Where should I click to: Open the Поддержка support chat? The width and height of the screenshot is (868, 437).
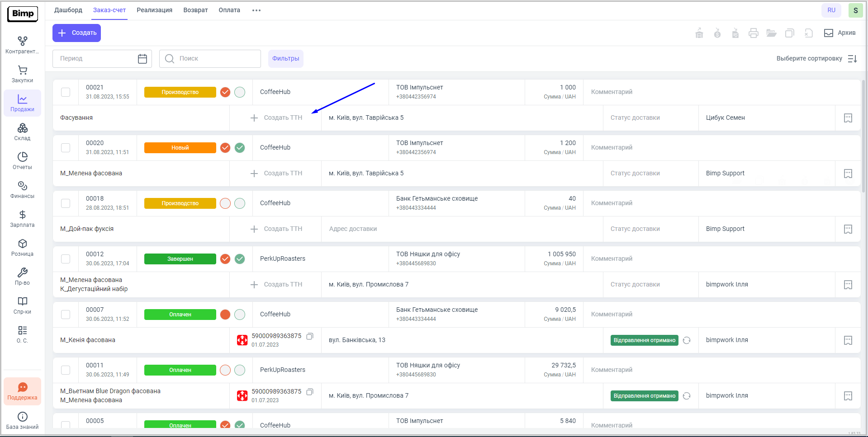coord(22,391)
